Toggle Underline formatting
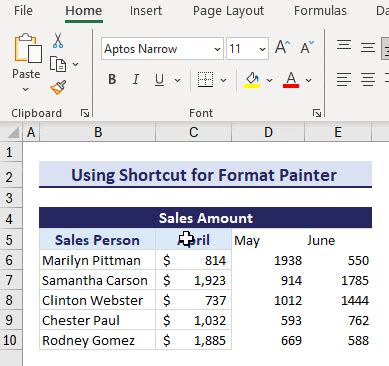This screenshot has width=389, height=366. (159, 80)
